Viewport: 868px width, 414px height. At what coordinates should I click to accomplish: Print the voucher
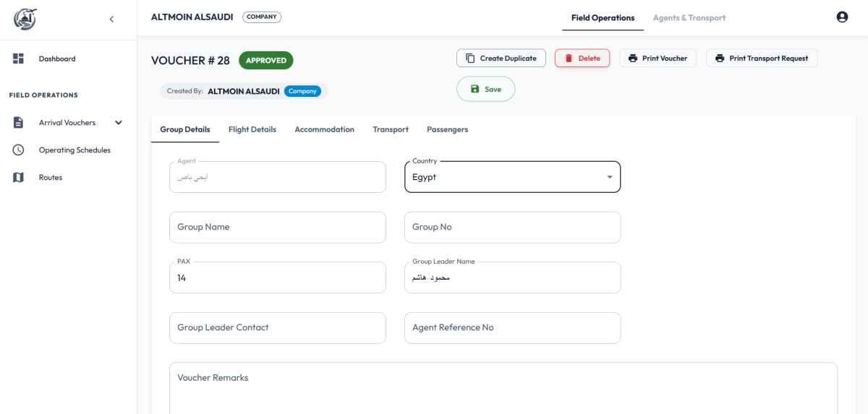658,59
